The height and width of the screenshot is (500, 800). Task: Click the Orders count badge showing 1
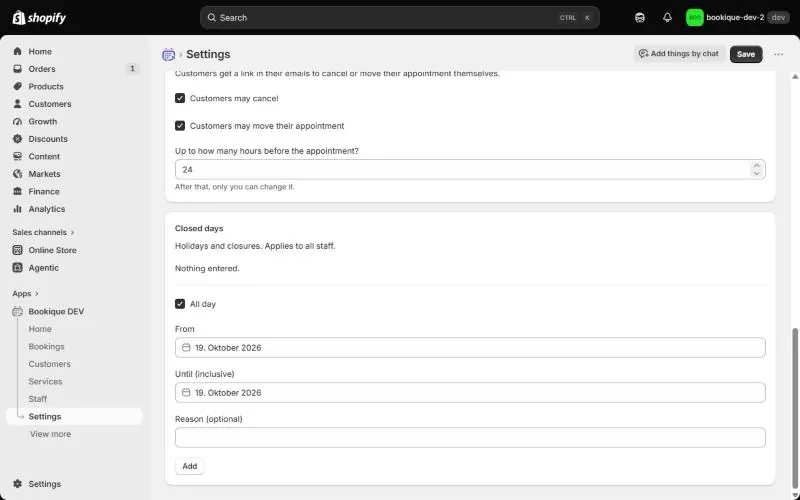(x=132, y=68)
